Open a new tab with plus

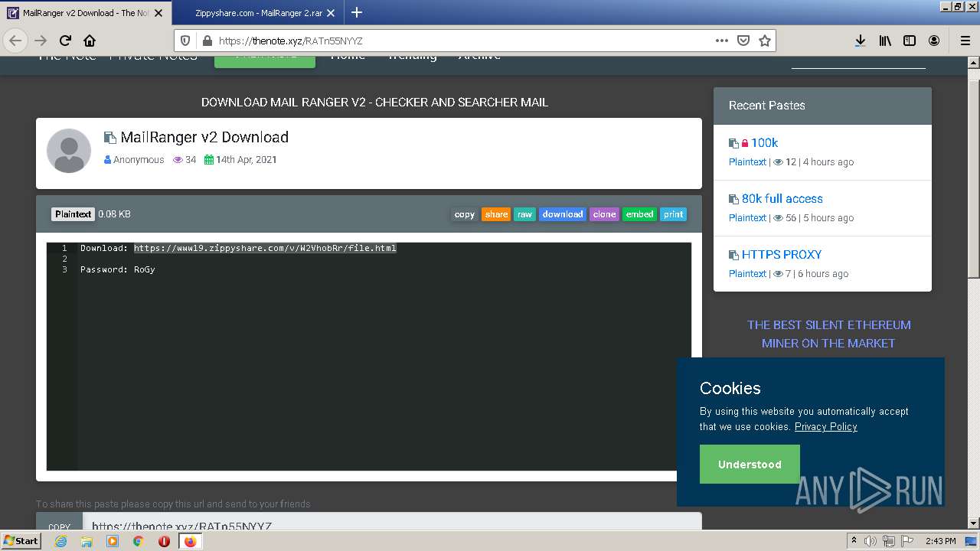tap(357, 12)
